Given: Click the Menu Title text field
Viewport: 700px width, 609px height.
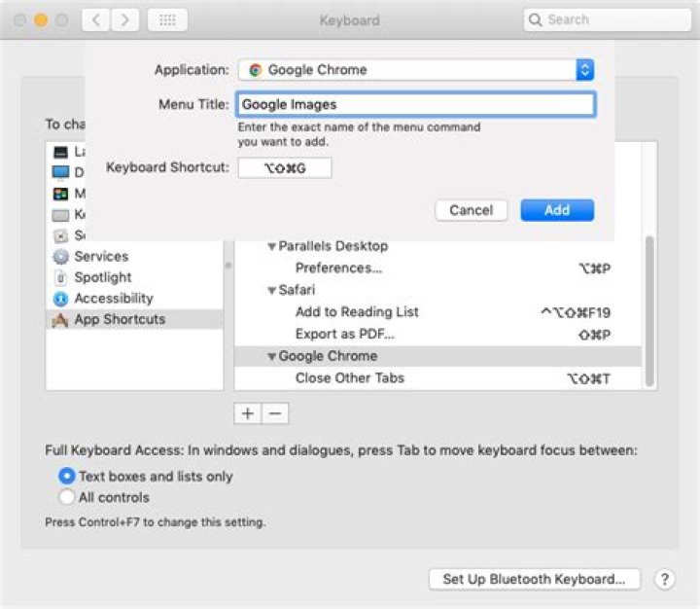Looking at the screenshot, I should (x=416, y=104).
